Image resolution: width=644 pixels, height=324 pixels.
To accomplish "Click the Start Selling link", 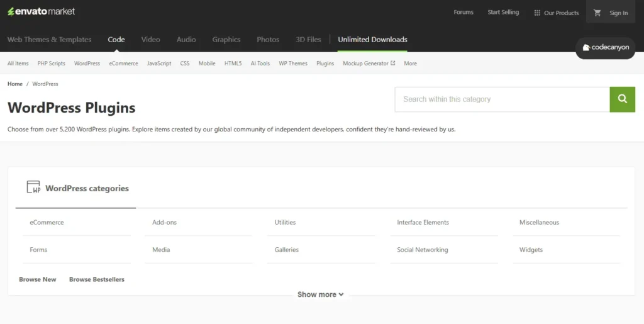I will point(503,13).
